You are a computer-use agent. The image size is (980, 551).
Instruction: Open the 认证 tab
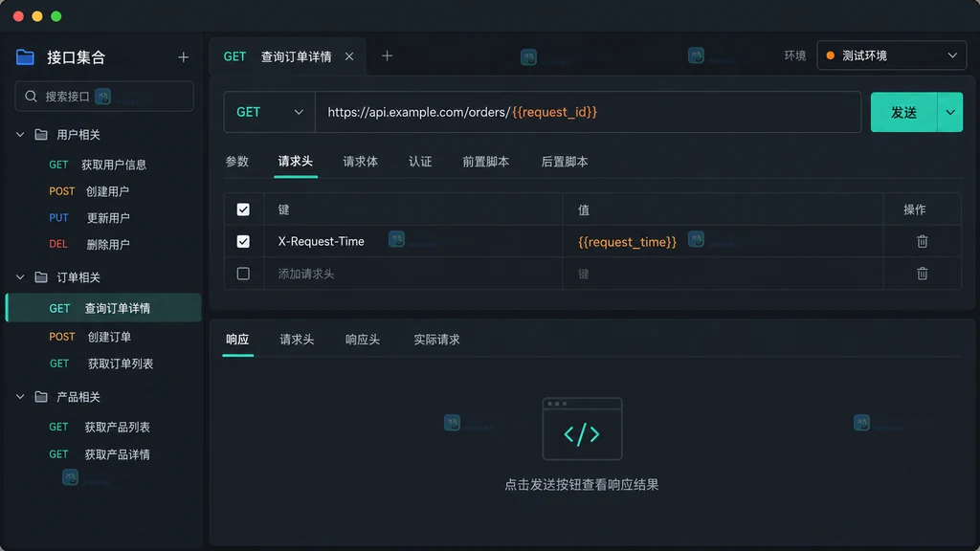(x=420, y=162)
